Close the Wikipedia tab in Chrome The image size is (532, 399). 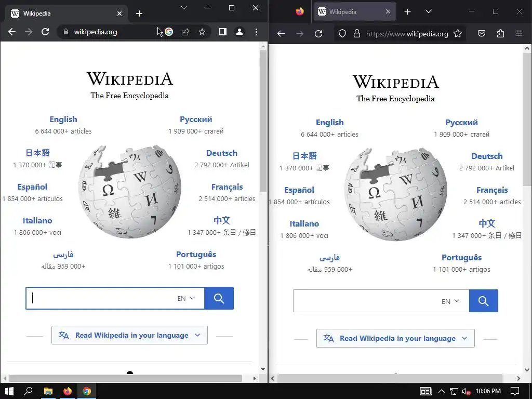coord(119,14)
